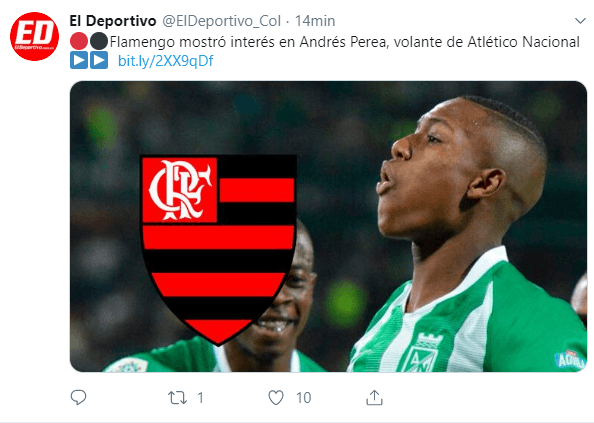Expand the tweet options chevron menu

580,21
